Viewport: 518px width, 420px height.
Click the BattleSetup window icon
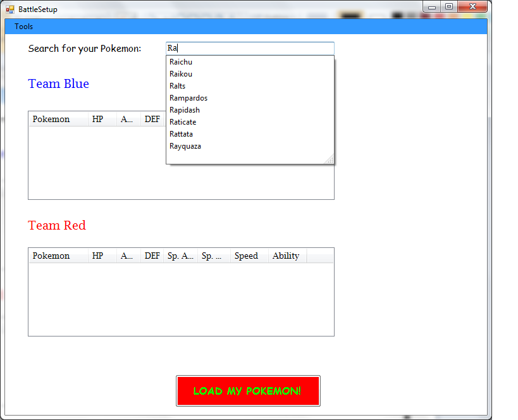(10, 9)
